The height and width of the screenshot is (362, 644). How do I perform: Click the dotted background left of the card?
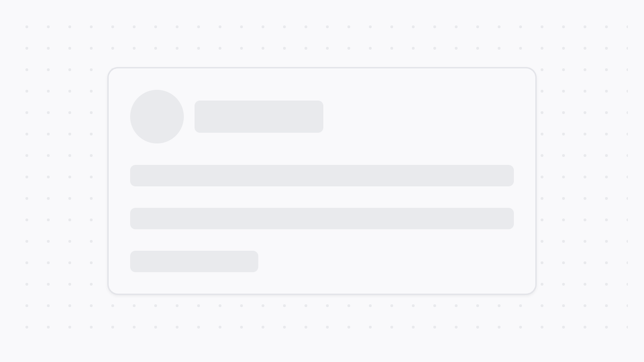[58, 179]
